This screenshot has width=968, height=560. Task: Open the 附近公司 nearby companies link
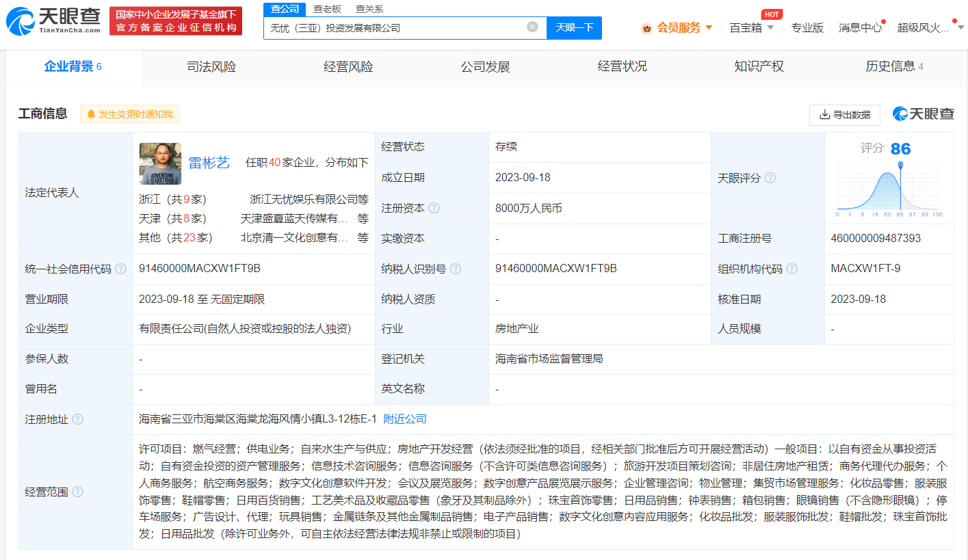point(405,419)
